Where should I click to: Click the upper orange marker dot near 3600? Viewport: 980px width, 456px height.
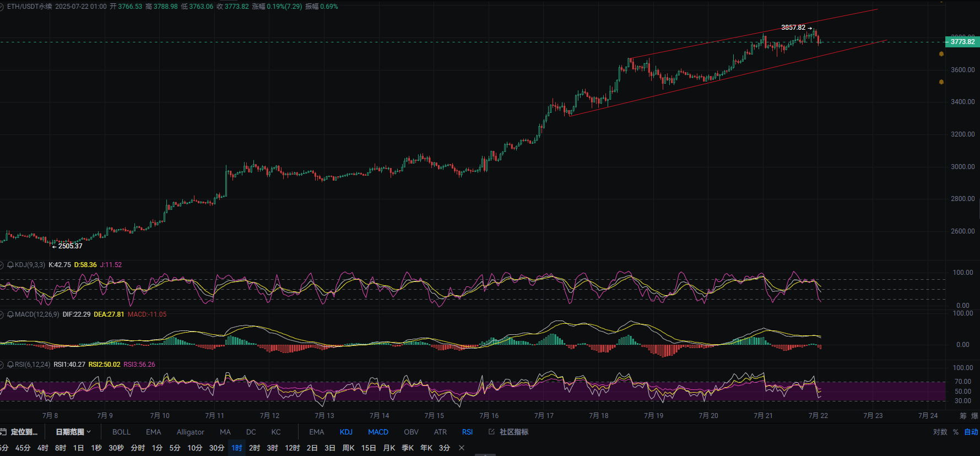point(941,54)
